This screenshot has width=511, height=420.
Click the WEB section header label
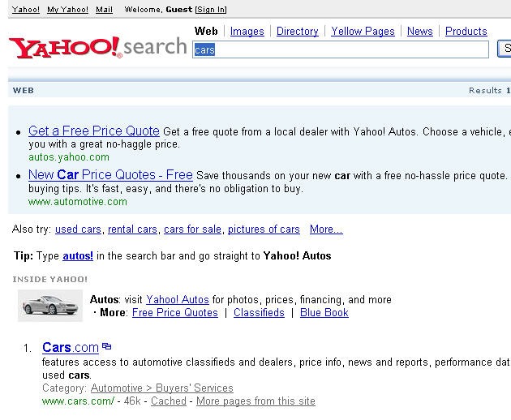(24, 90)
